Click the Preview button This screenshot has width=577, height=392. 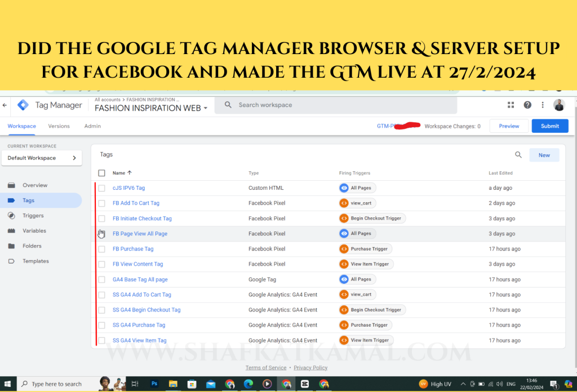pos(509,126)
